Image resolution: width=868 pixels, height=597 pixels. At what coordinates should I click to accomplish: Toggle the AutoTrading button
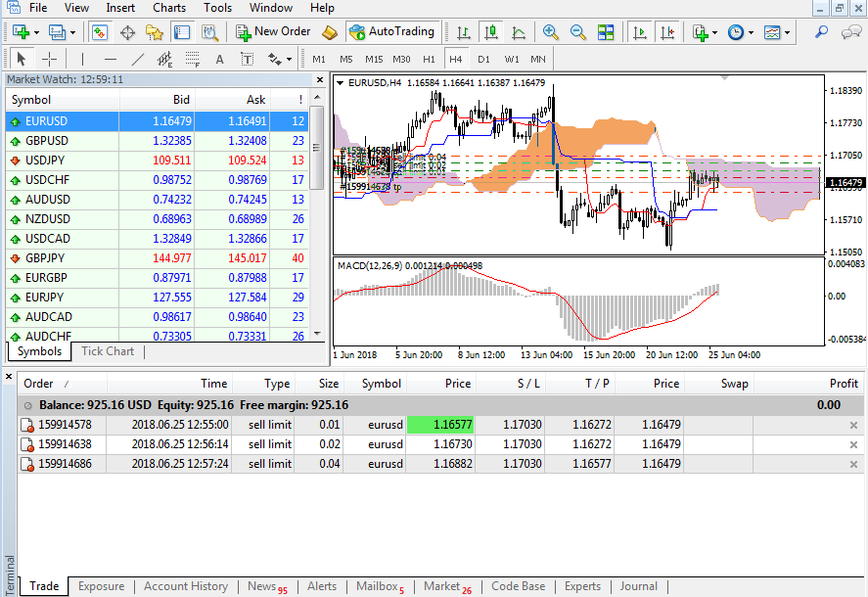click(392, 31)
